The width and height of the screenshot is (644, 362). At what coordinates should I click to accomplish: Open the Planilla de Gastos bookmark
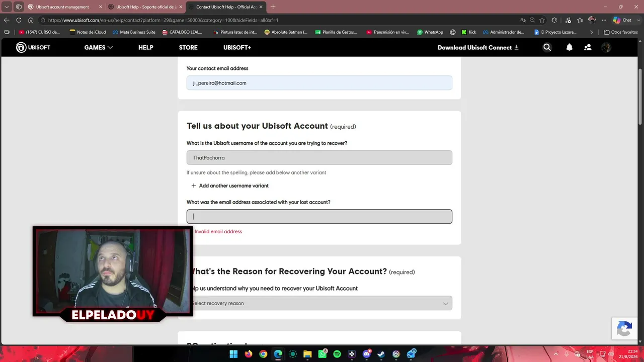(336, 32)
